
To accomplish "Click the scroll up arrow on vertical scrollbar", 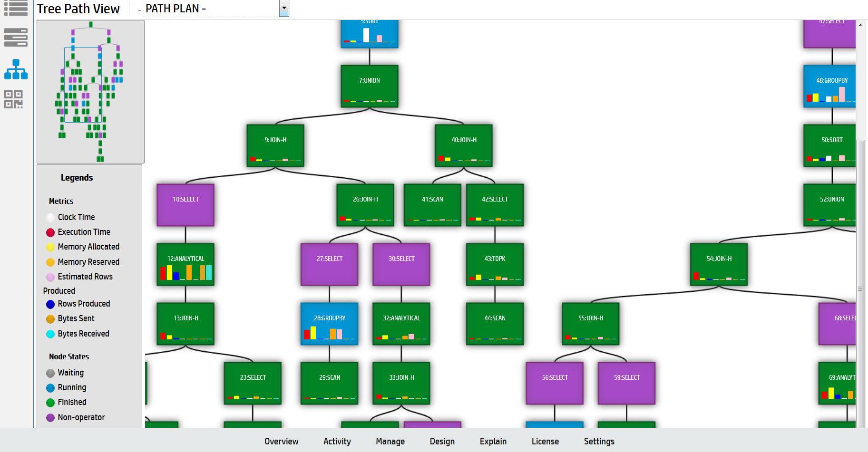I will tap(860, 25).
